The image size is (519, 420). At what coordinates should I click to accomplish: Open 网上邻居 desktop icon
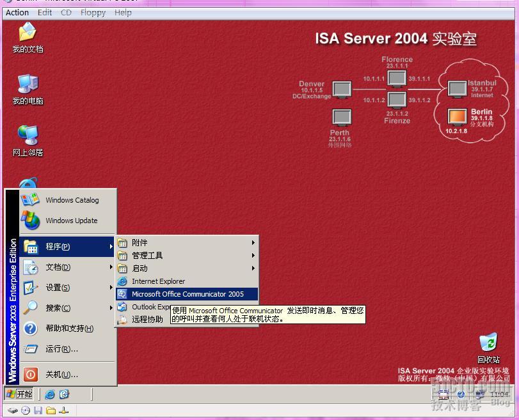pyautogui.click(x=28, y=141)
